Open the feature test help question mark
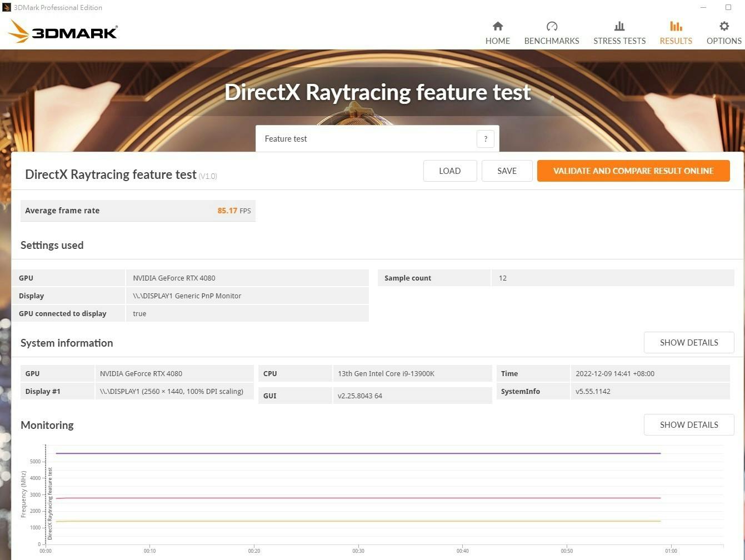The width and height of the screenshot is (745, 560). coord(486,139)
